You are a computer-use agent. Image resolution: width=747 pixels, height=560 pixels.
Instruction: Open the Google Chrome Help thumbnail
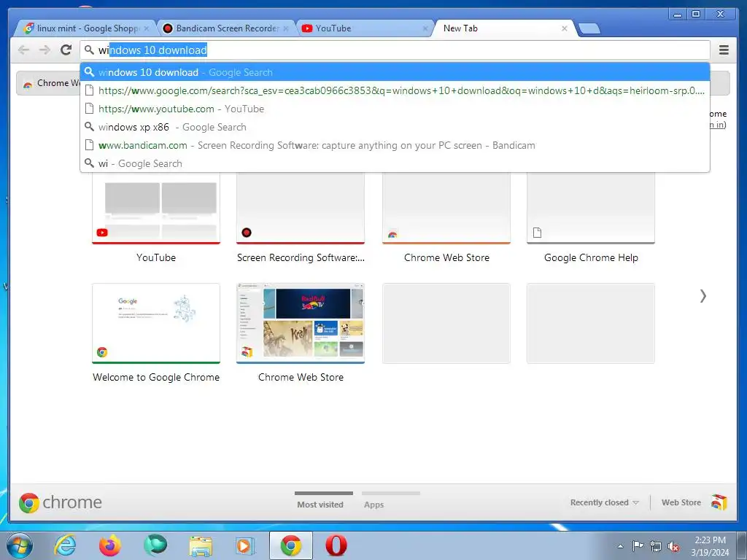point(591,208)
